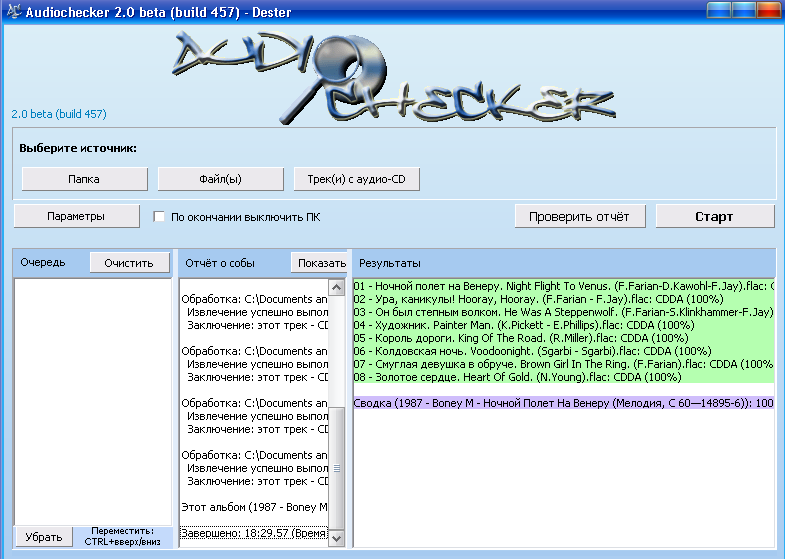Click the Audiochecker logo banner
This screenshot has height=559, width=785.
(380, 74)
